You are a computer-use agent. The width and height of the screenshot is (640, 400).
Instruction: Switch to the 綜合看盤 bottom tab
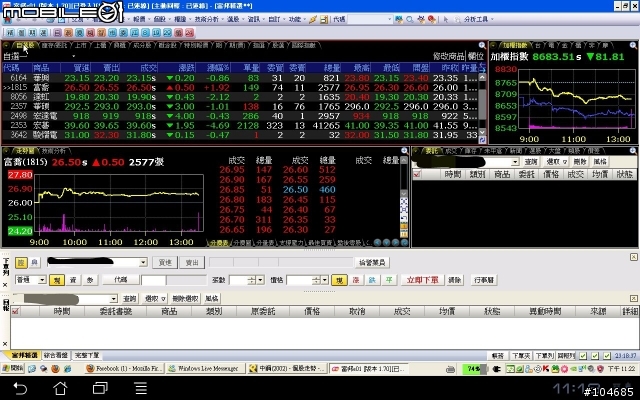click(56, 355)
